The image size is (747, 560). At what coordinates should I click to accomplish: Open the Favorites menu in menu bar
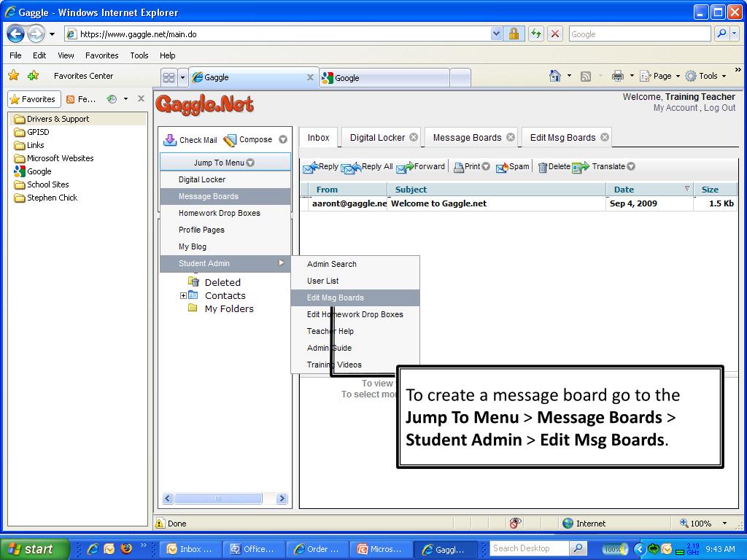tap(102, 55)
